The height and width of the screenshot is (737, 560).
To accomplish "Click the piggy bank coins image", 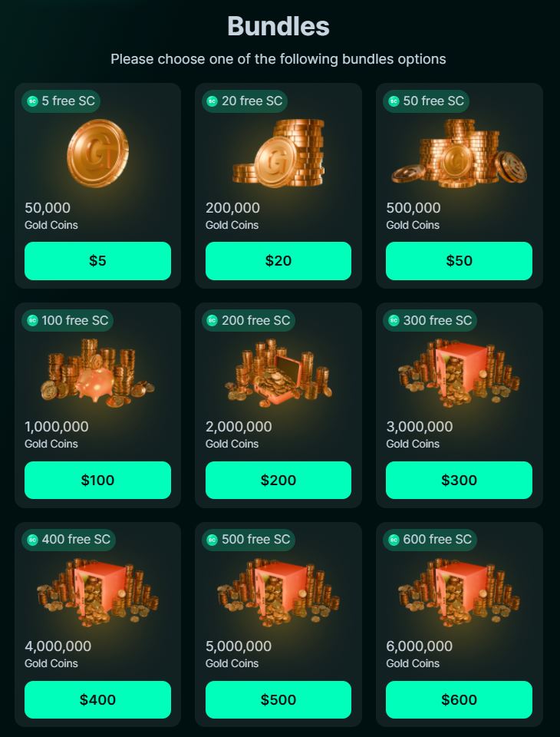I will click(x=97, y=373).
